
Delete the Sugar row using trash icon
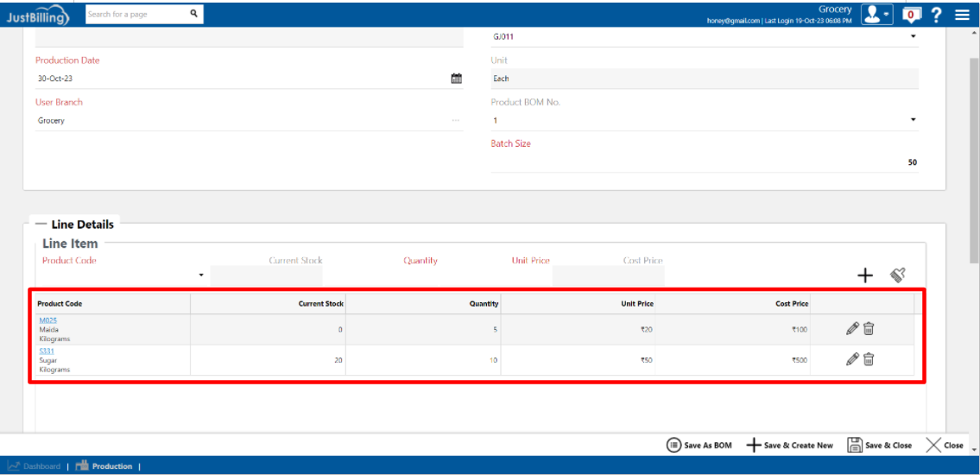[869, 359]
